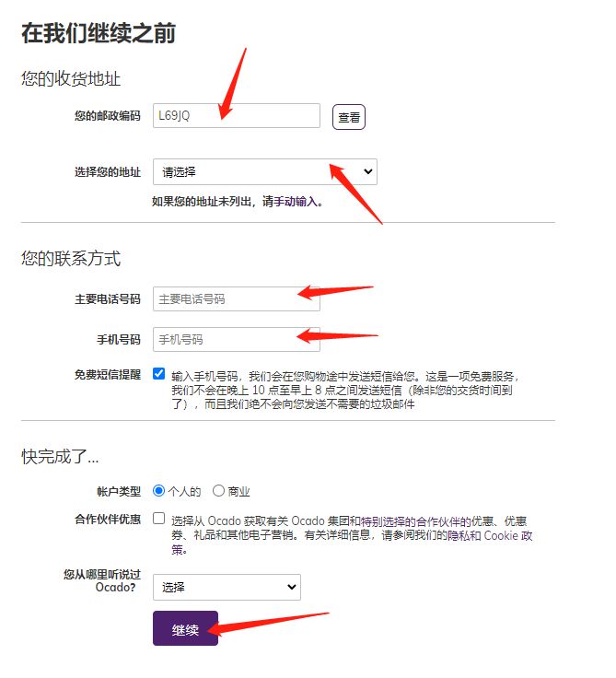Click the 主要电话号码 label text
This screenshot has height=678, width=616.
tap(108, 299)
